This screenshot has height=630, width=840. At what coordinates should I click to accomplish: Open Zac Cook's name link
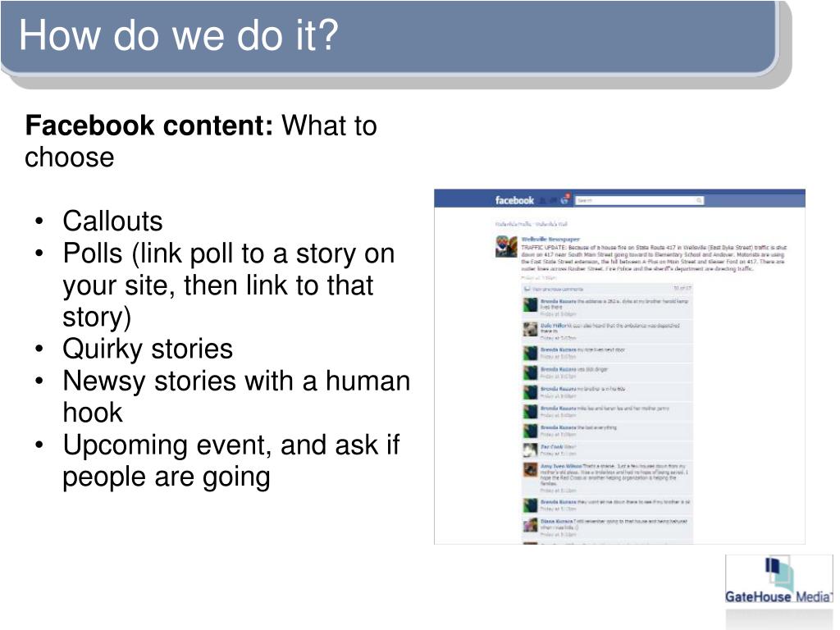coord(551,446)
